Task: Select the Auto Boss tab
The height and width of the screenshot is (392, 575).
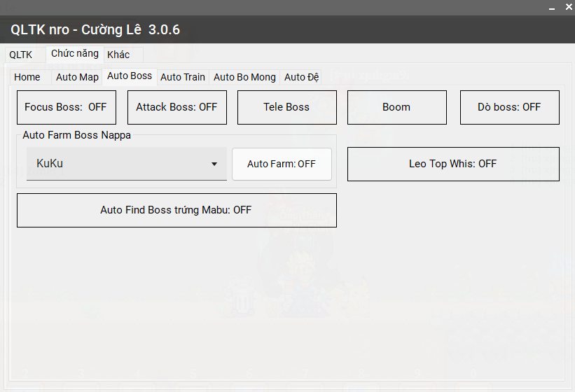Action: pyautogui.click(x=130, y=76)
